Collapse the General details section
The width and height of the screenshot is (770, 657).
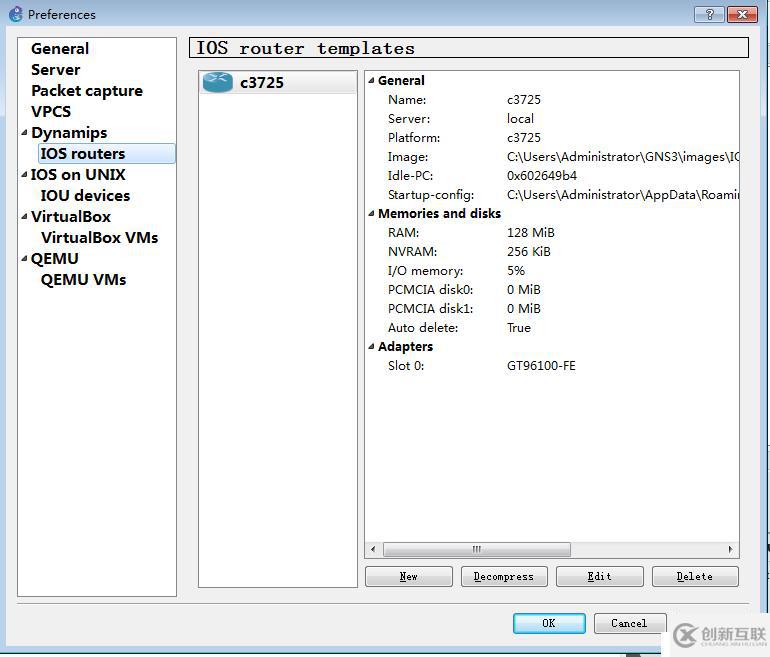371,80
